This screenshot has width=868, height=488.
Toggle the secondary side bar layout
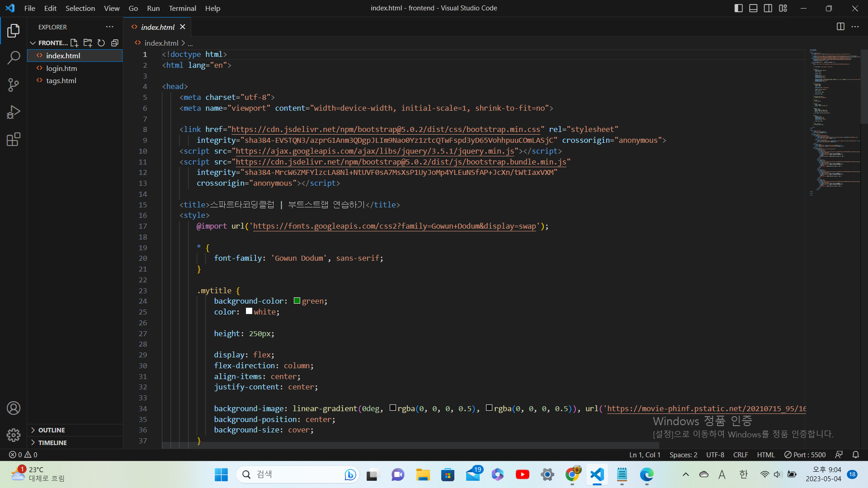[768, 8]
